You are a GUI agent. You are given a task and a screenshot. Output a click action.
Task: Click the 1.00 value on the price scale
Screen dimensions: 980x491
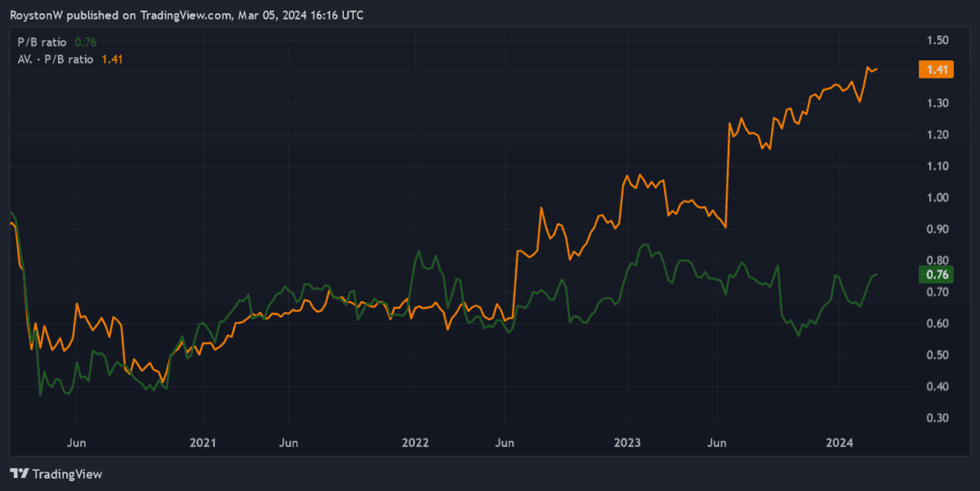(x=938, y=198)
